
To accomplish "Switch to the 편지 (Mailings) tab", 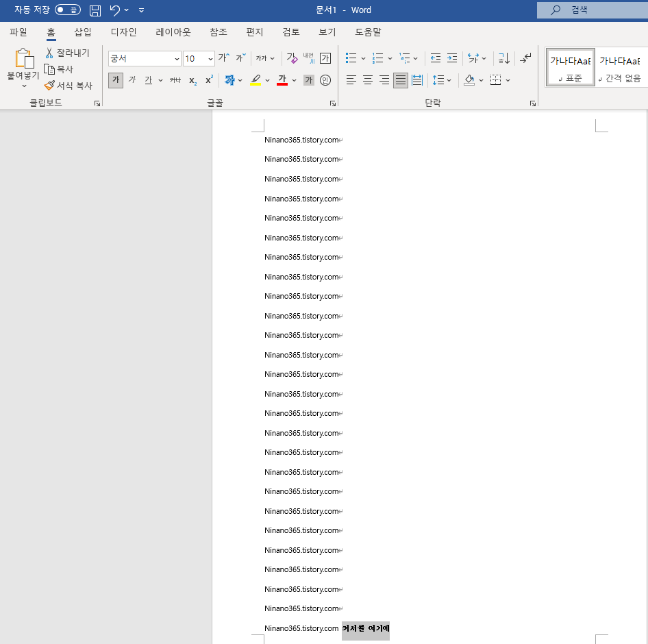I will [x=255, y=32].
